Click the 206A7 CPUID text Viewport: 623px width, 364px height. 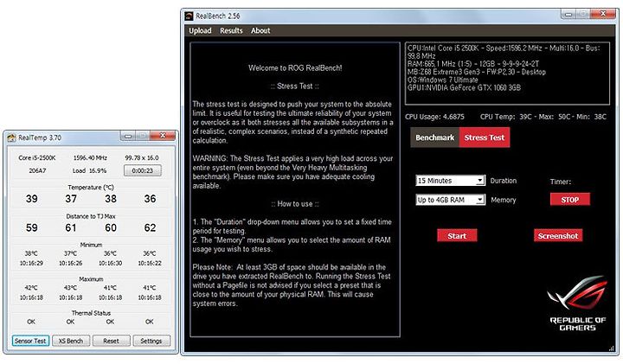click(37, 170)
